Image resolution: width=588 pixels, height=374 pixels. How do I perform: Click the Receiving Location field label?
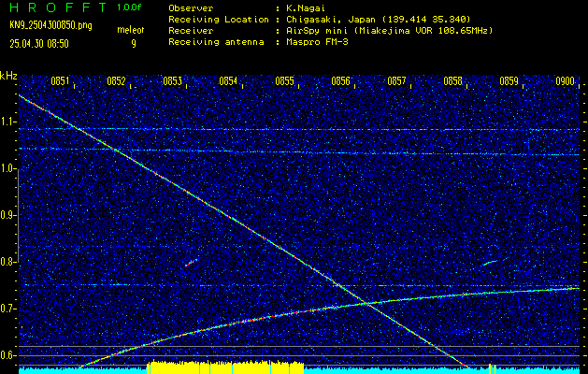(x=219, y=20)
